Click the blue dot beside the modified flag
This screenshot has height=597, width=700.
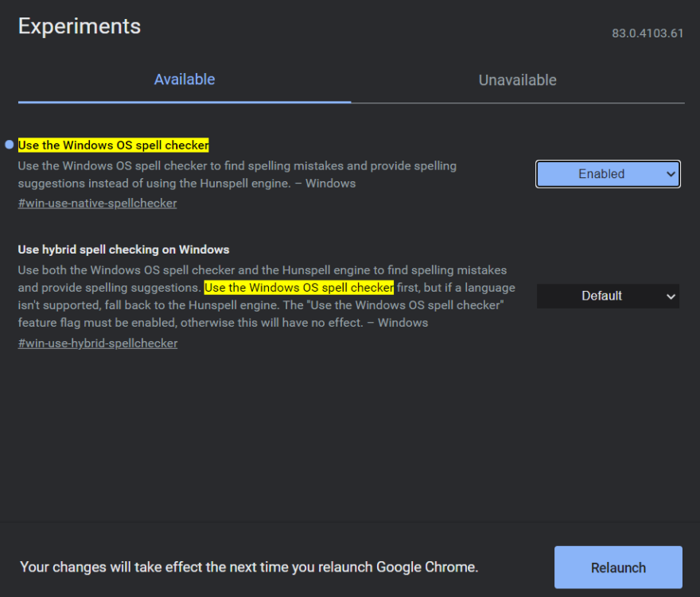pyautogui.click(x=9, y=144)
